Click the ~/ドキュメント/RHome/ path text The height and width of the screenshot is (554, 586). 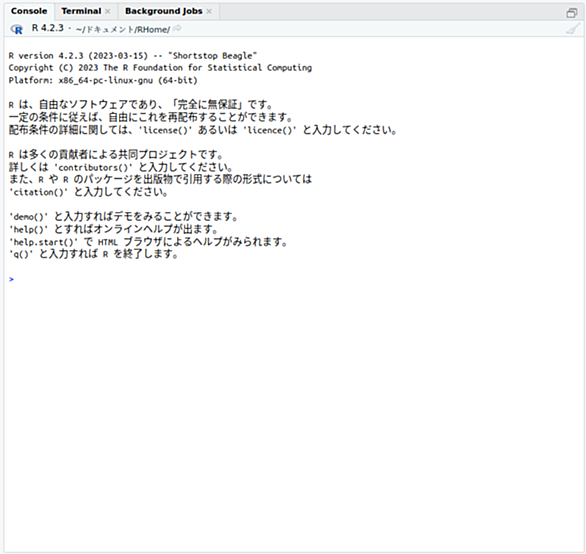(123, 30)
